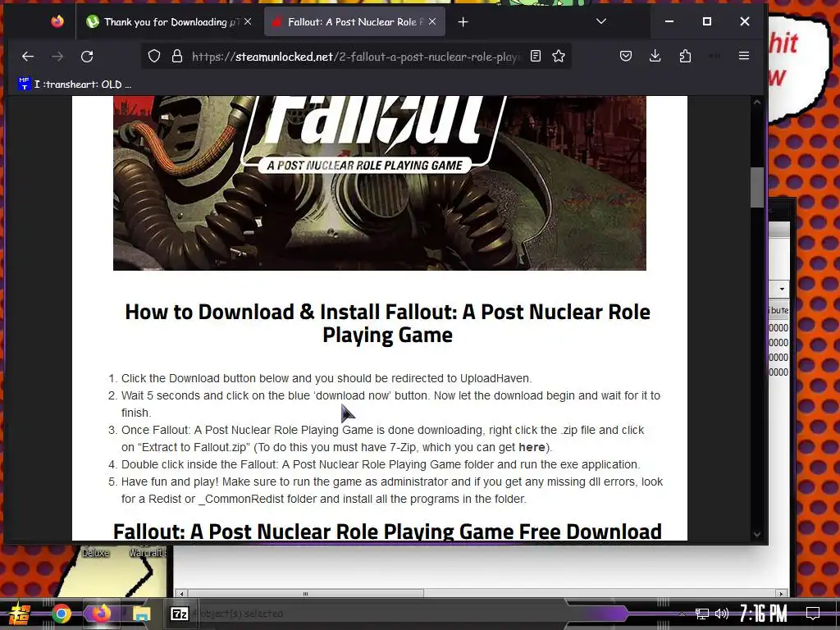This screenshot has height=630, width=840.
Task: Click the 7:16 PM taskbar clock
Action: (x=764, y=614)
